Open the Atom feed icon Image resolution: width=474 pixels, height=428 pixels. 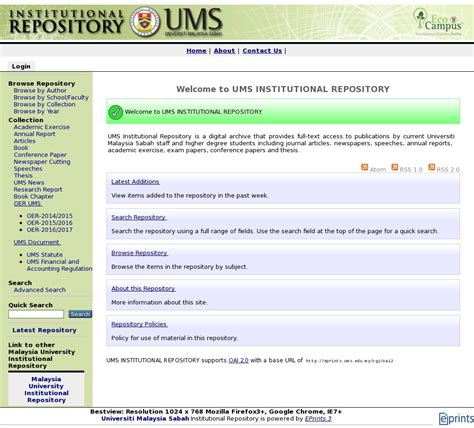(365, 167)
